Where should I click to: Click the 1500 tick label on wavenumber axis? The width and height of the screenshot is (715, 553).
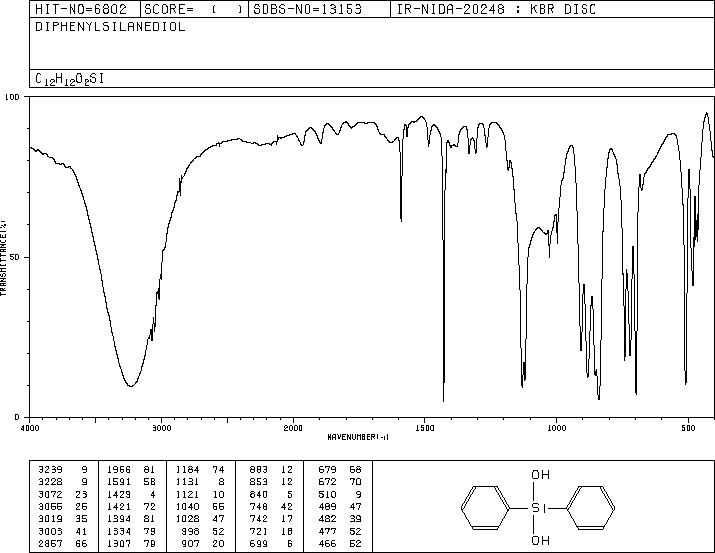(x=425, y=428)
